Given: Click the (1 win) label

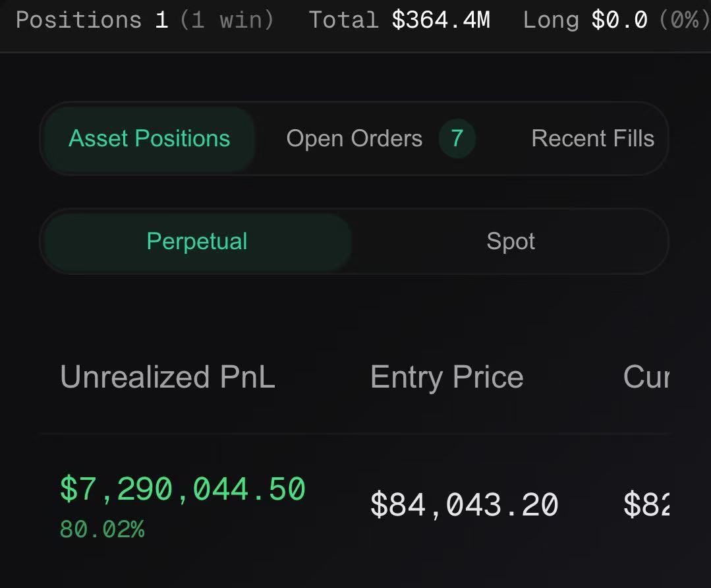Looking at the screenshot, I should tap(227, 20).
